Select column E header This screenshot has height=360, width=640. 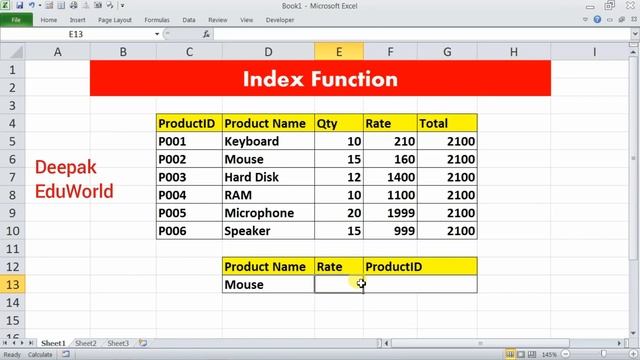tap(339, 52)
